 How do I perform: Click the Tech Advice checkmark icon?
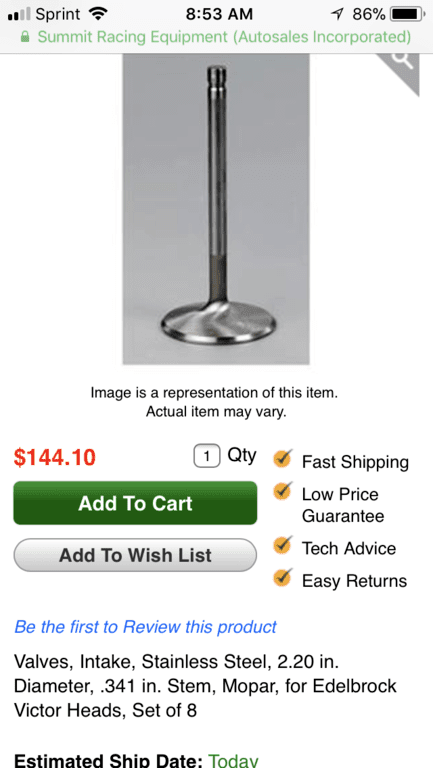tap(282, 545)
